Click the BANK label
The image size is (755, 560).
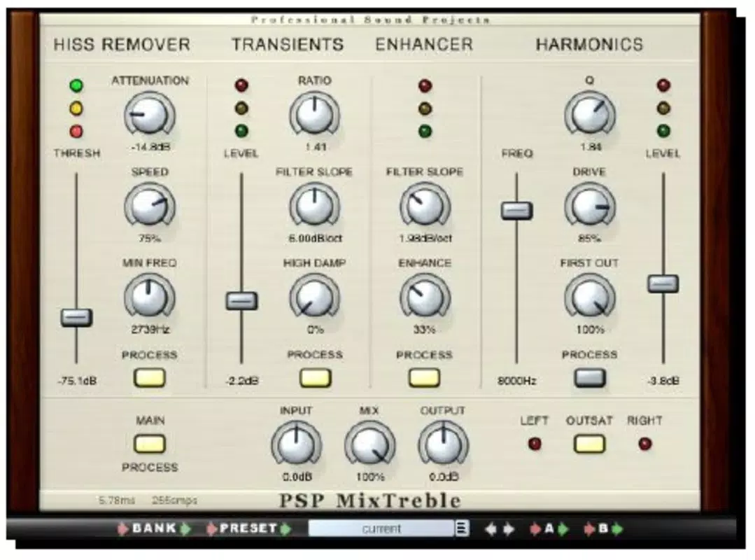point(154,528)
